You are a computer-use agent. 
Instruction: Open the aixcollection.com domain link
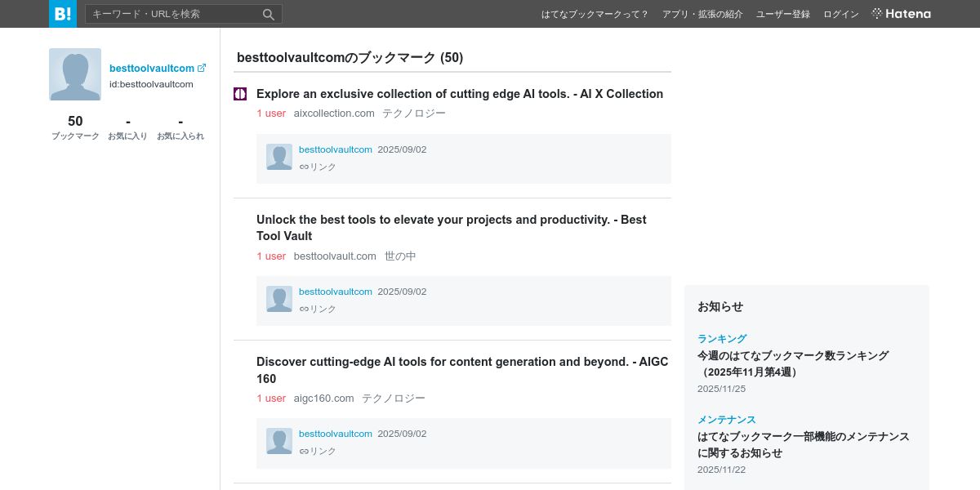[334, 114]
